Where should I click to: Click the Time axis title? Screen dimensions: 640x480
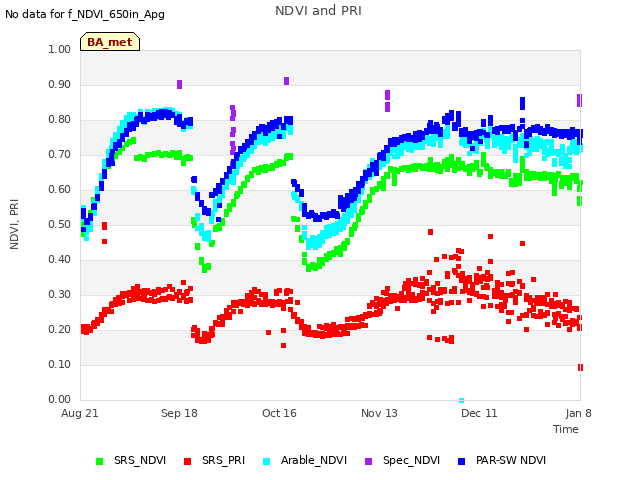click(x=566, y=429)
